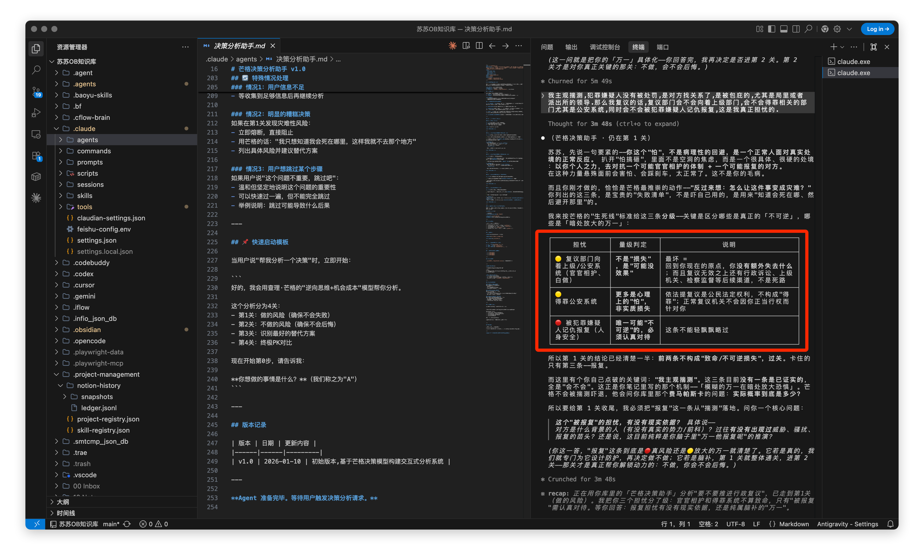This screenshot has height=560, width=924.
Task: Open editor more actions ellipsis menu
Action: point(519,46)
